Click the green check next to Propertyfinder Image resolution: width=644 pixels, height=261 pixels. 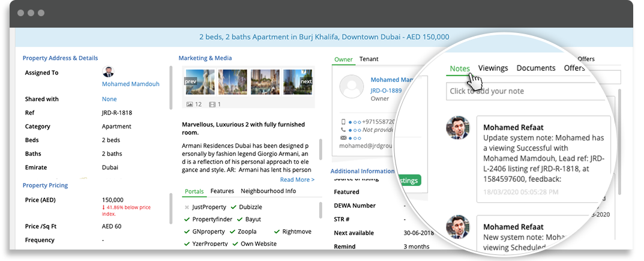click(x=187, y=220)
